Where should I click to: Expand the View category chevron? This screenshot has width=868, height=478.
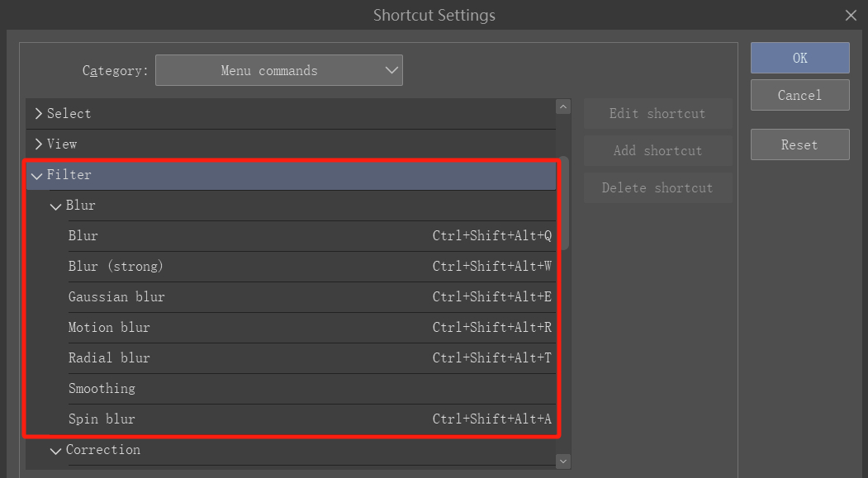(x=38, y=144)
